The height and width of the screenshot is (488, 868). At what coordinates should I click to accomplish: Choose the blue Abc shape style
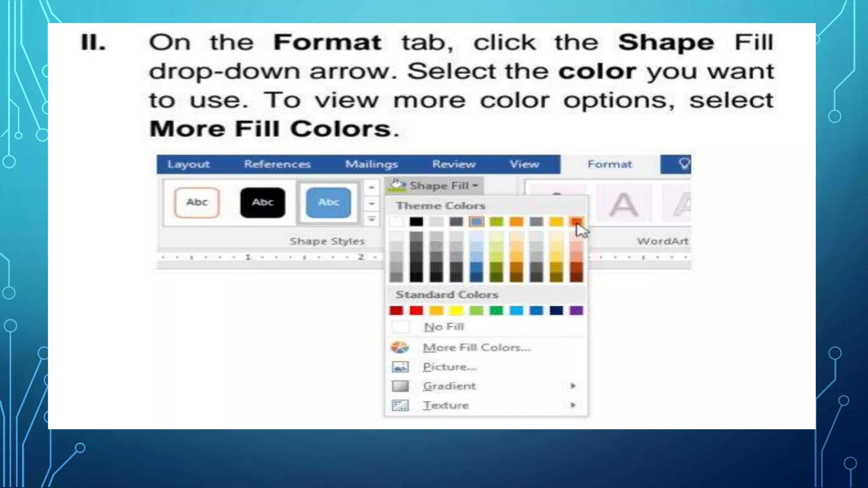(x=328, y=202)
